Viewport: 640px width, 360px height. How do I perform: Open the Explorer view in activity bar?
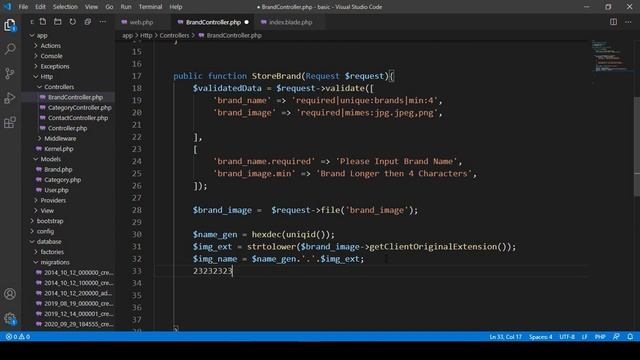point(10,25)
